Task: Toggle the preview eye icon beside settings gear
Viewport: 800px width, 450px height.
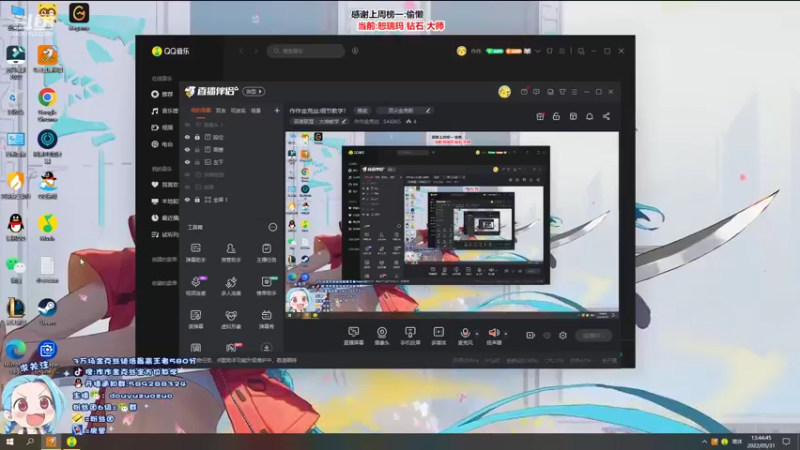Action: [x=547, y=335]
